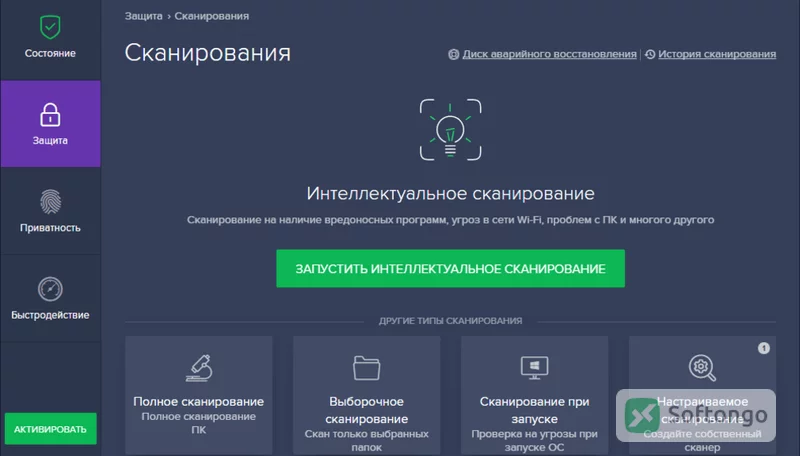Start ЗАПУСТИТЬ ИНТЕЛЛЕКТУАЛЬНОЕ СКАНИРОВАНИЕ

451,268
